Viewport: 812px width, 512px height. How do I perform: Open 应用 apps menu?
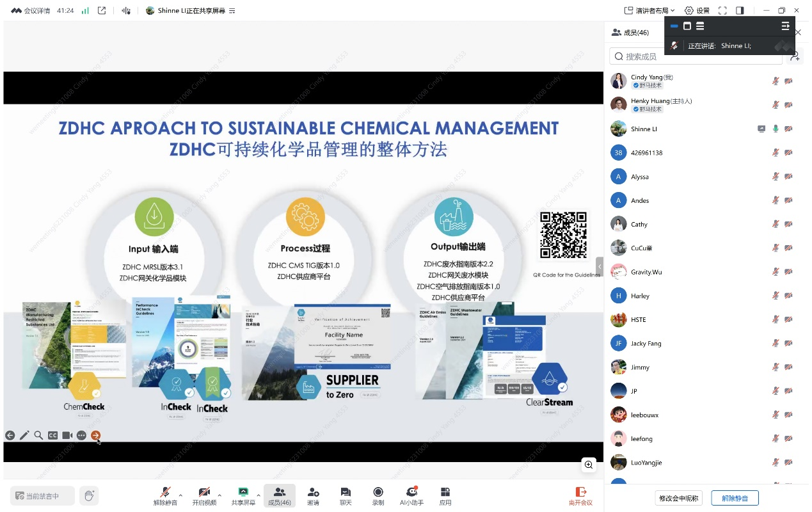pyautogui.click(x=445, y=496)
